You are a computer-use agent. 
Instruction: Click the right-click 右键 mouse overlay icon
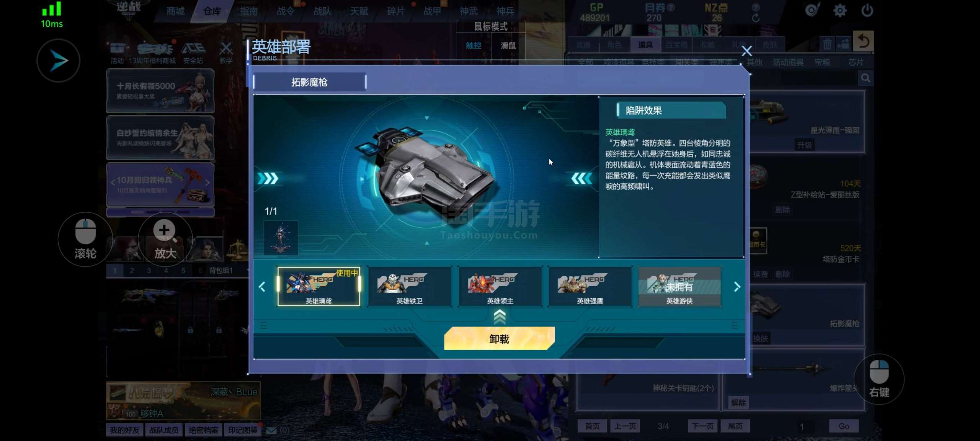tap(879, 379)
